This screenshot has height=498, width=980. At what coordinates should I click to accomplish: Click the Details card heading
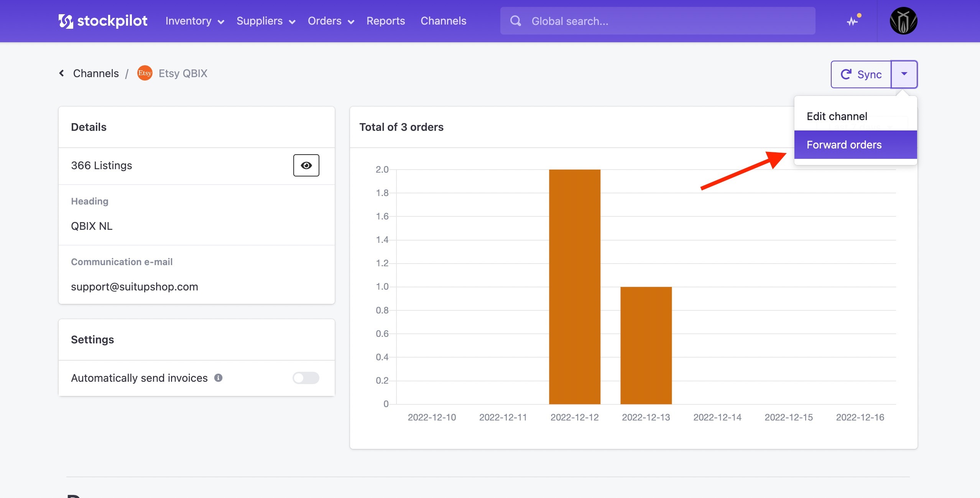click(x=89, y=127)
